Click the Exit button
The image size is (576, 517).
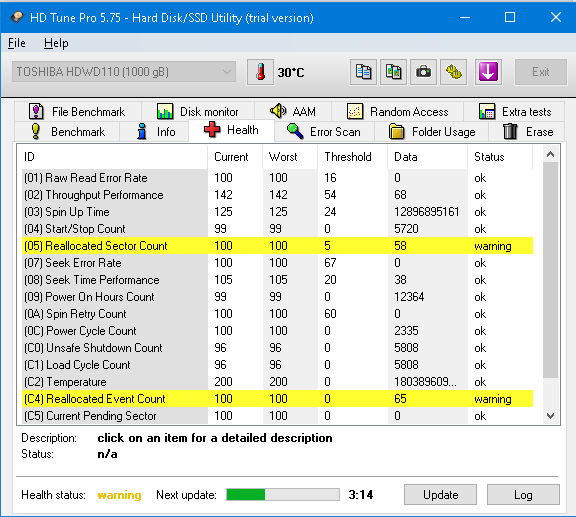click(x=541, y=72)
